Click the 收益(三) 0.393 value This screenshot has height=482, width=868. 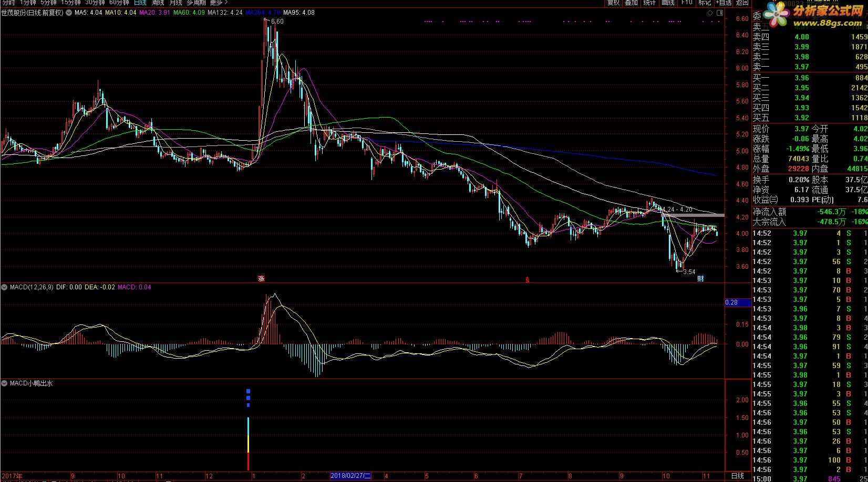800,200
